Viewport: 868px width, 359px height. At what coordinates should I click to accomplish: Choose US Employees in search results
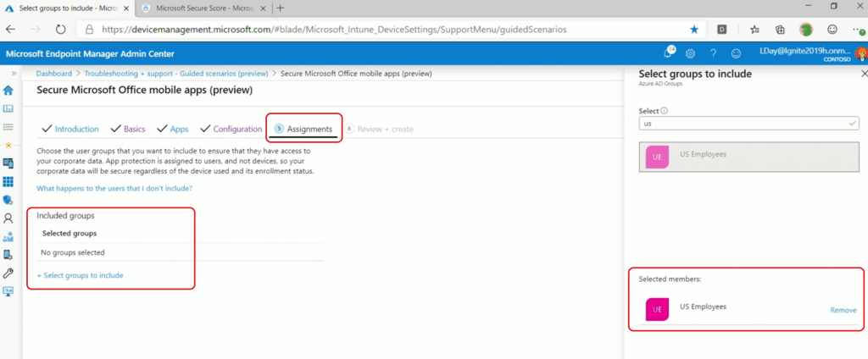(749, 157)
